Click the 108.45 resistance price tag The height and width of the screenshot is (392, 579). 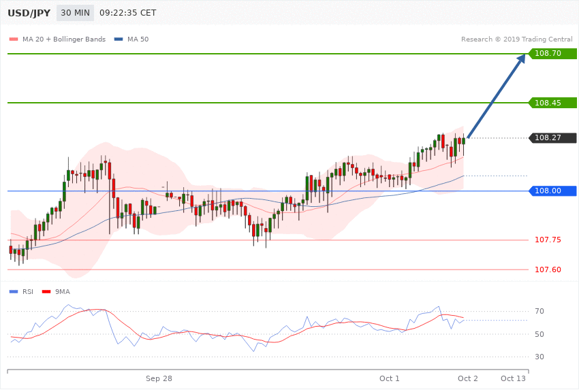pos(553,103)
